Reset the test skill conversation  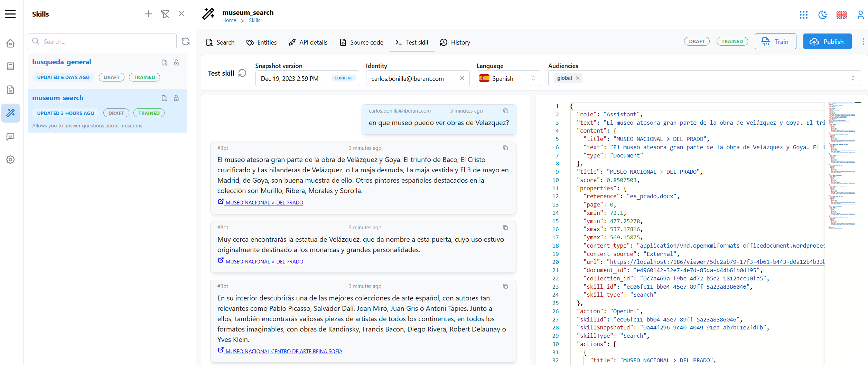pos(242,73)
